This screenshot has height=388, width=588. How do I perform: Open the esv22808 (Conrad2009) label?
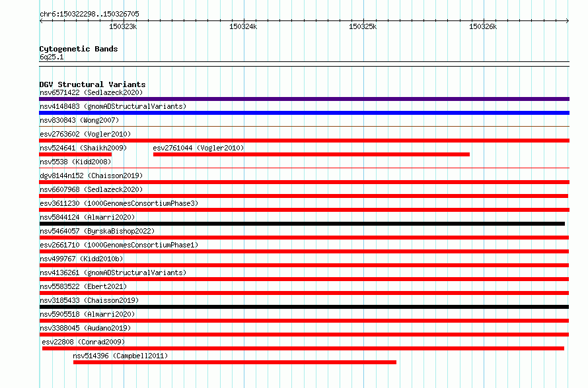(x=83, y=342)
